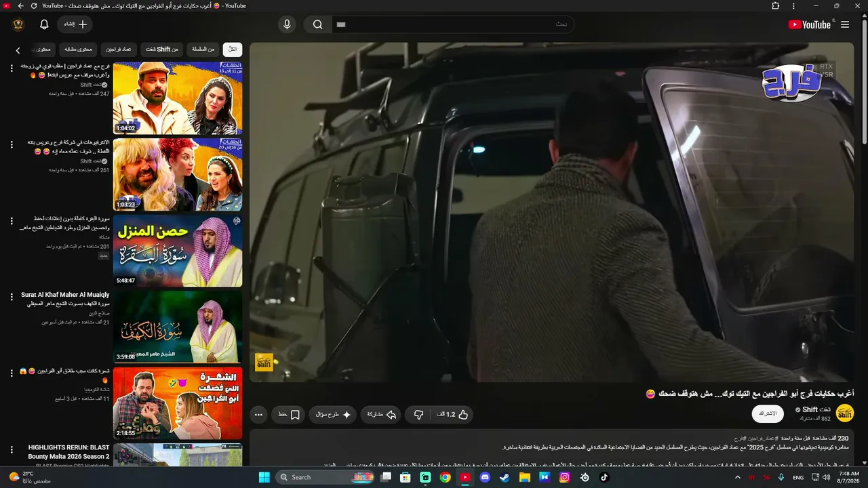Open the YouTube home logo
Screen dimensions: 868x488
point(810,24)
